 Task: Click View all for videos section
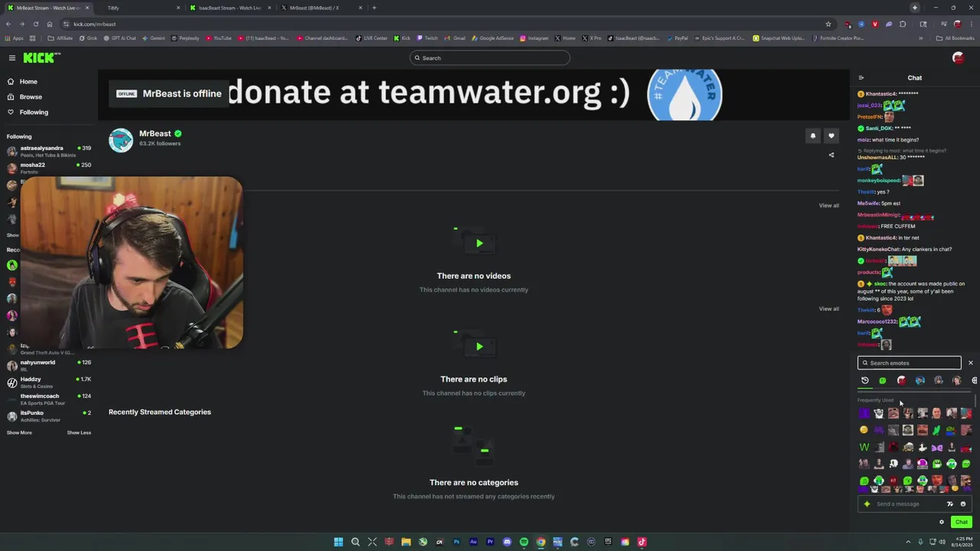coord(828,205)
